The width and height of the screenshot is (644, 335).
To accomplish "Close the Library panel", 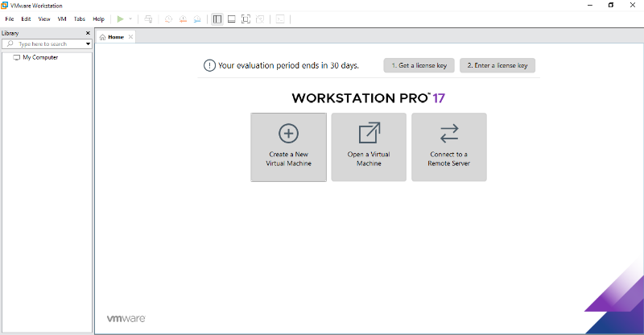I will pos(88,33).
